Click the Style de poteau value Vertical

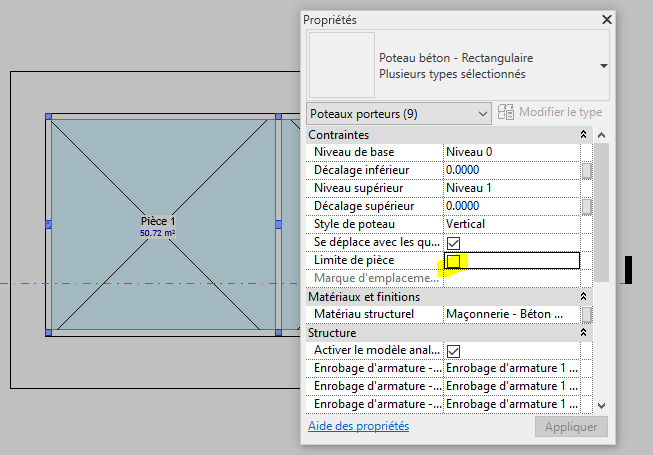[x=510, y=224]
